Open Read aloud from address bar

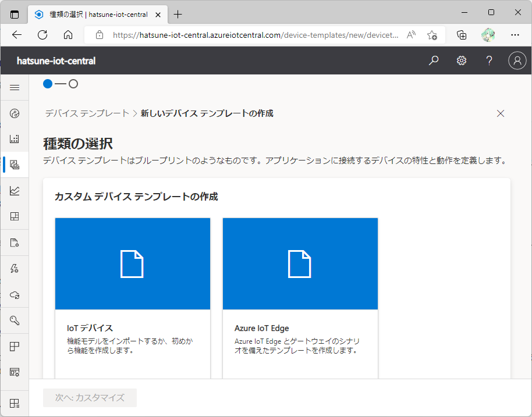(x=411, y=35)
